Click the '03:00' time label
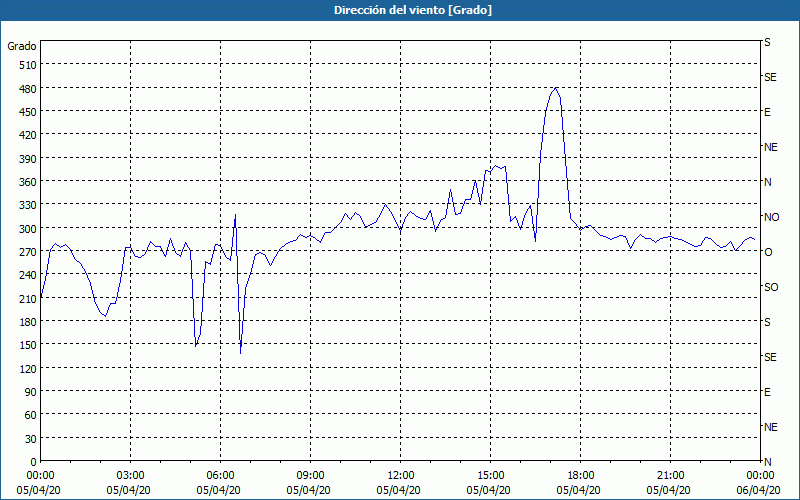The height and width of the screenshot is (500, 800). coord(131,476)
